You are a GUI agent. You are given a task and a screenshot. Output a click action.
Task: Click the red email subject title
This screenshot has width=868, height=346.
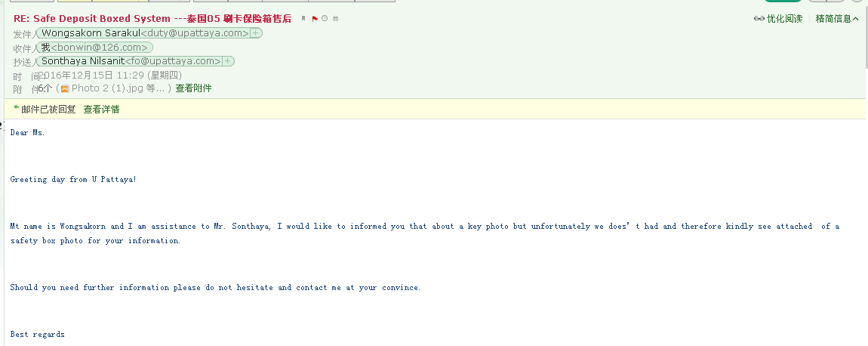[152, 18]
